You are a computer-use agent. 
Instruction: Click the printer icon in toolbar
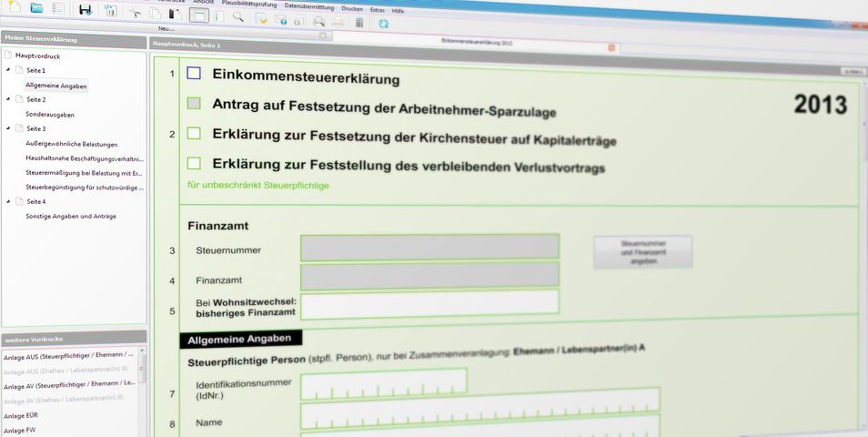338,20
